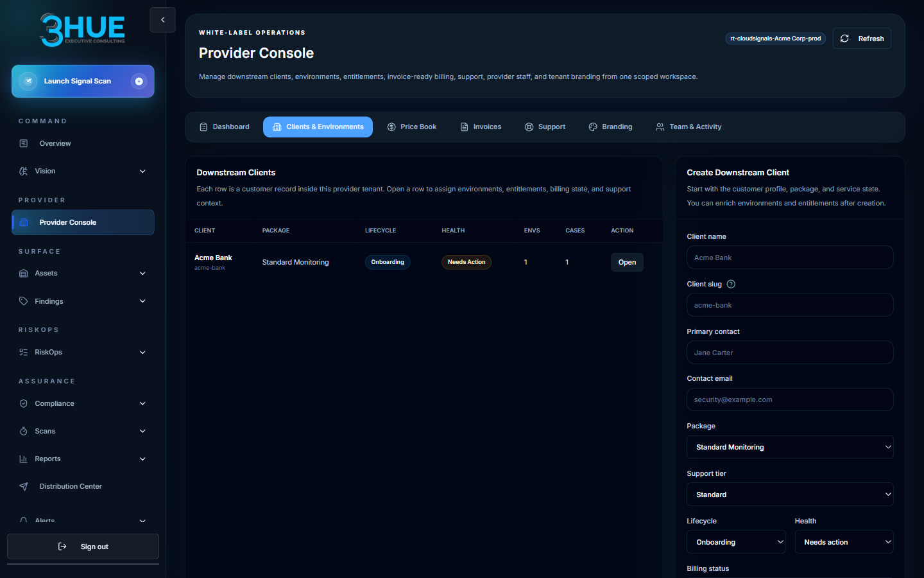Click the Refresh circular arrows icon
Screen dimensions: 924x578
pyautogui.click(x=845, y=39)
